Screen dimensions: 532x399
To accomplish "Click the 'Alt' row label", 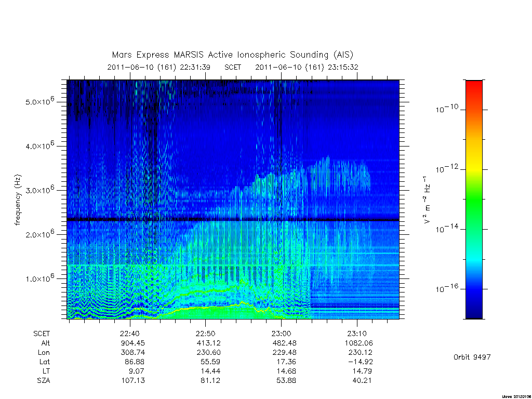I will [x=46, y=343].
